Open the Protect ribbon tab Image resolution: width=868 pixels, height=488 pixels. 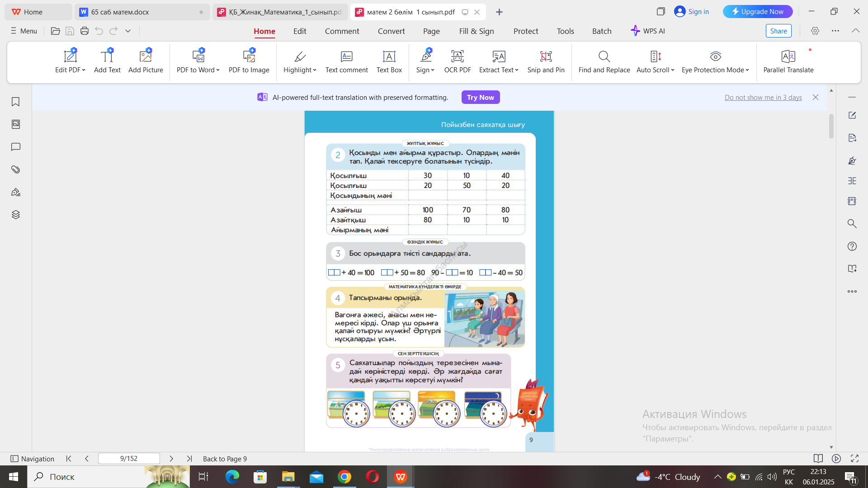point(526,31)
